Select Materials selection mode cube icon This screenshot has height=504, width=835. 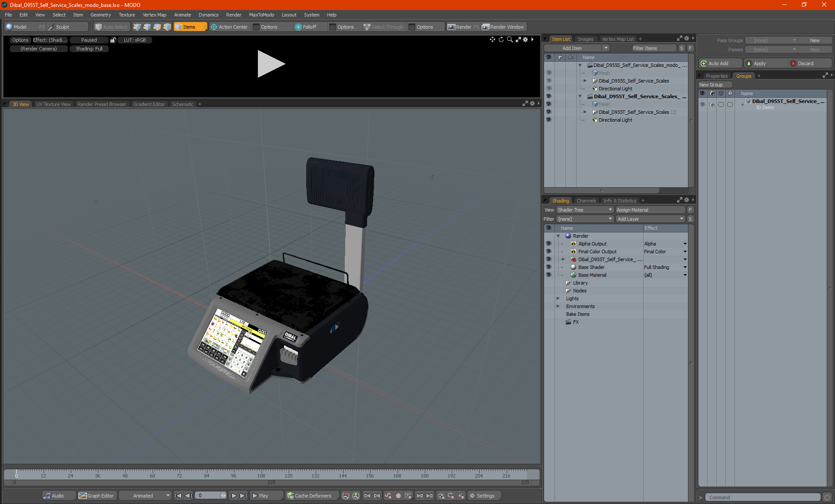pyautogui.click(x=167, y=27)
